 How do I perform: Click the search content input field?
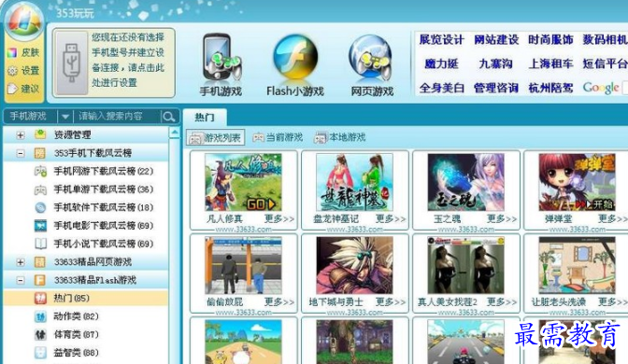coord(118,117)
